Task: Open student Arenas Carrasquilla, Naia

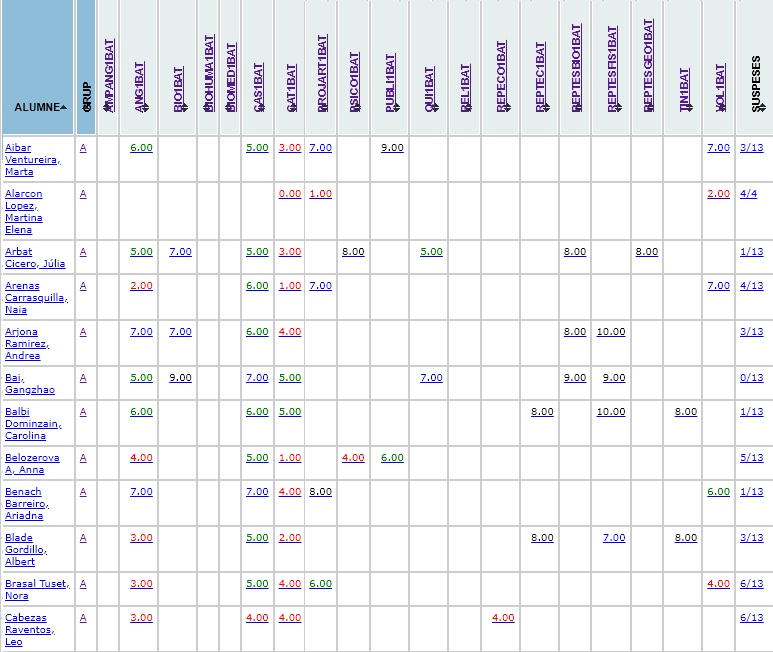Action: coord(36,298)
